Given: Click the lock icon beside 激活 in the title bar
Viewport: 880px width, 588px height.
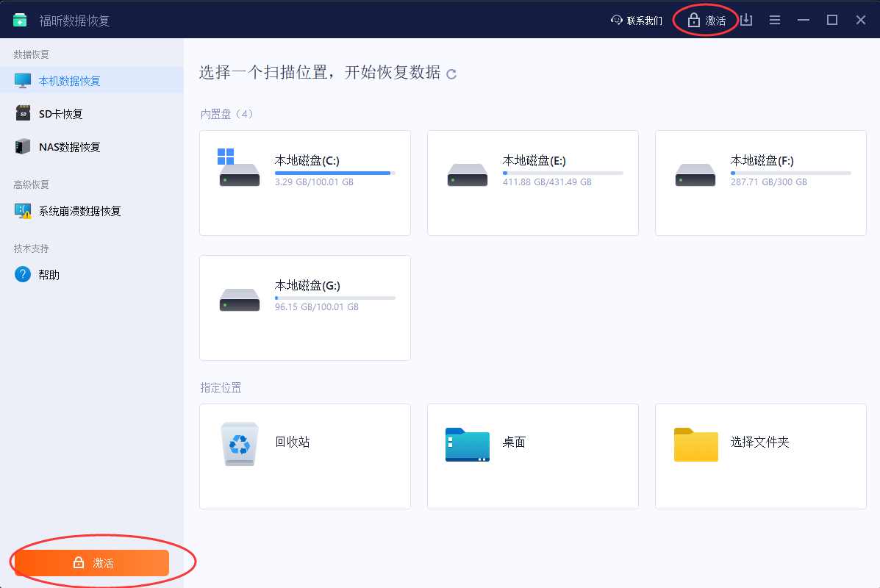Looking at the screenshot, I should pos(694,20).
